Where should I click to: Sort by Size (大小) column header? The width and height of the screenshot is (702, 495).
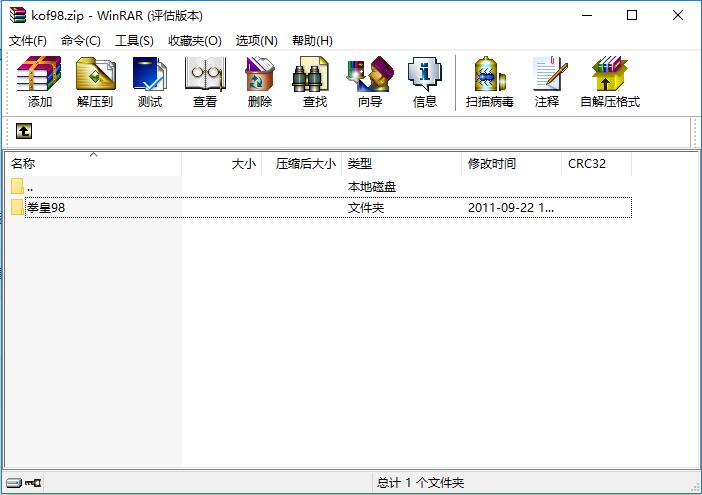click(x=222, y=164)
